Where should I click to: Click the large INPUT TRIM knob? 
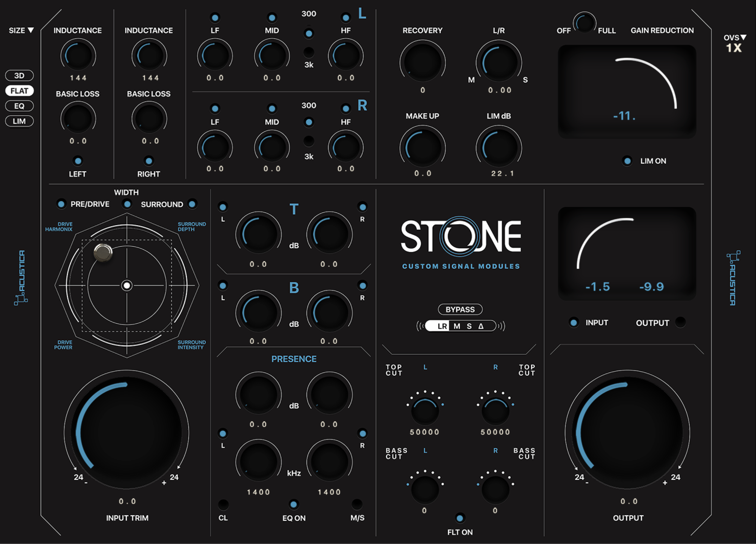pos(127,432)
